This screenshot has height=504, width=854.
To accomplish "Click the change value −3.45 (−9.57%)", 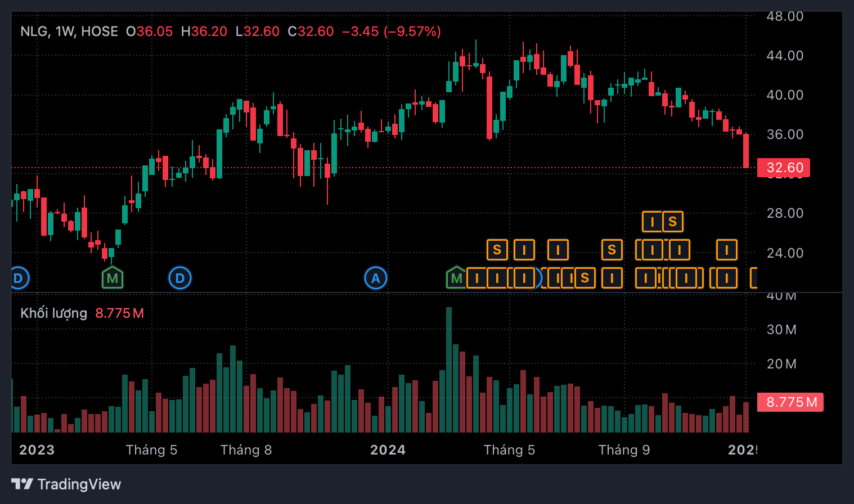I will tap(392, 31).
